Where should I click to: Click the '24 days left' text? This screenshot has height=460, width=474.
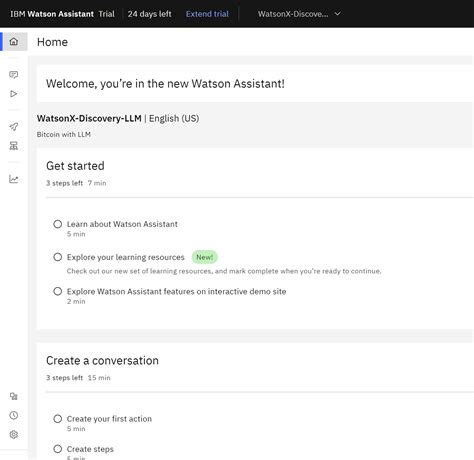(x=149, y=14)
